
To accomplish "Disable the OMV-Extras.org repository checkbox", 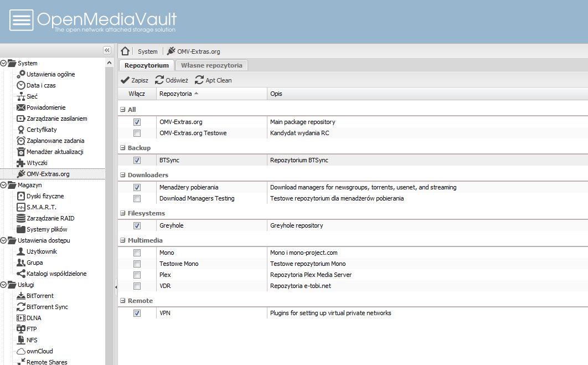I will click(x=137, y=122).
